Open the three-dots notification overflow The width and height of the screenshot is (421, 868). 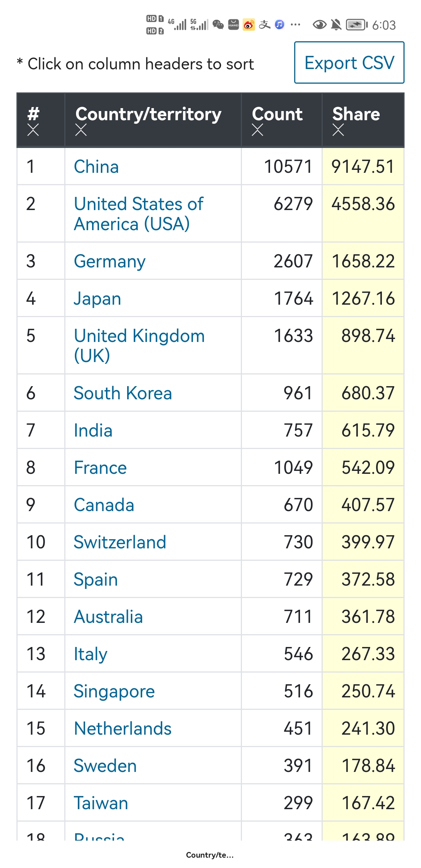point(295,25)
